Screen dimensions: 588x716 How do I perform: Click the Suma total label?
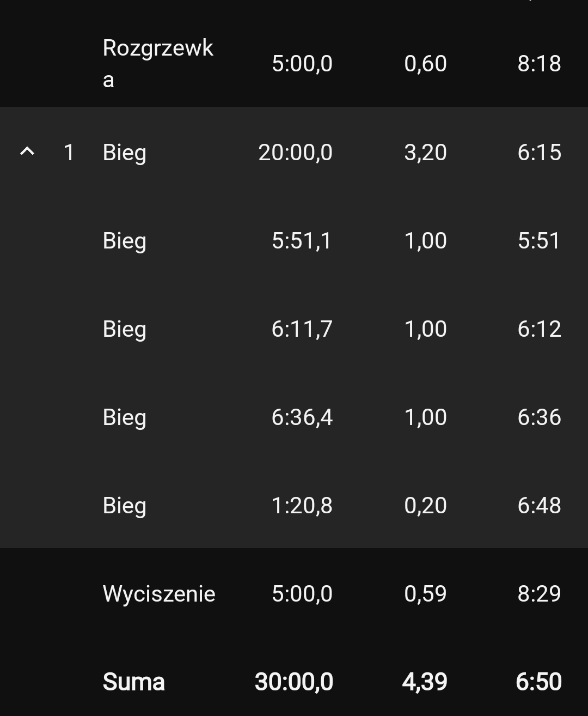pyautogui.click(x=133, y=682)
